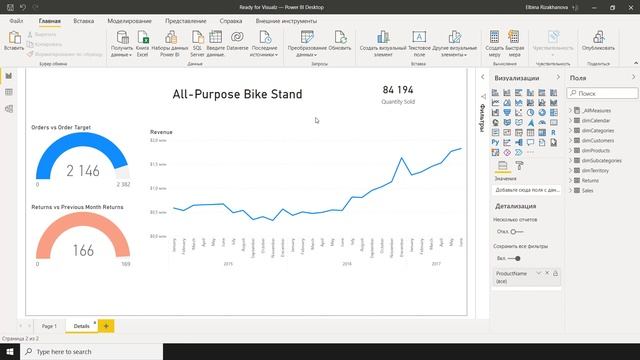Click the Windows Start button
The height and width of the screenshot is (360, 640).
pyautogui.click(x=10, y=351)
